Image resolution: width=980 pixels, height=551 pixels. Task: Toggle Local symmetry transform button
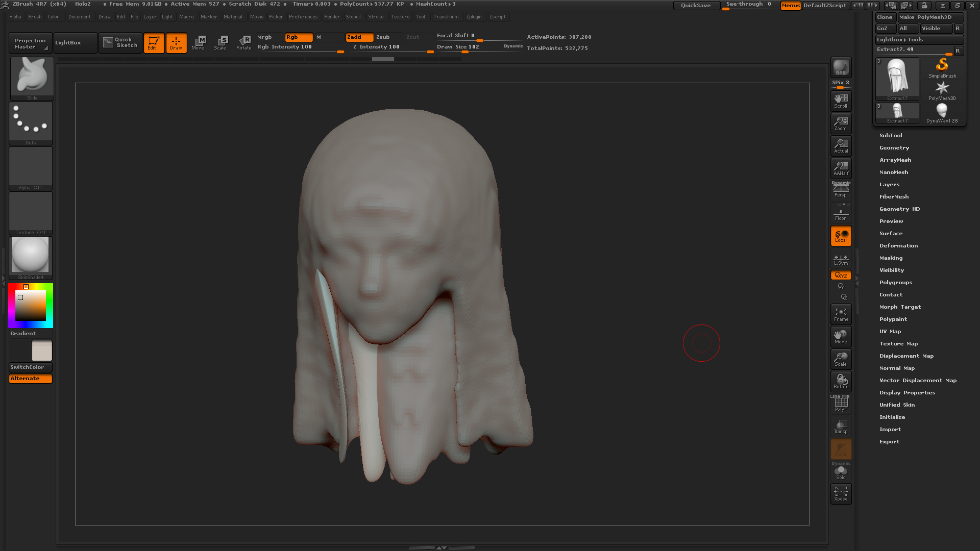[841, 236]
